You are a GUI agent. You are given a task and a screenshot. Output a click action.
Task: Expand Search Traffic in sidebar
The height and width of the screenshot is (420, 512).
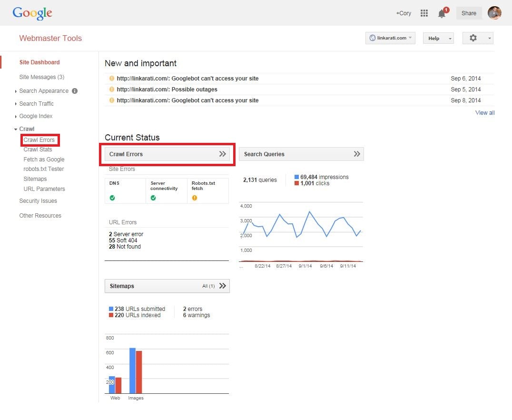click(x=36, y=103)
